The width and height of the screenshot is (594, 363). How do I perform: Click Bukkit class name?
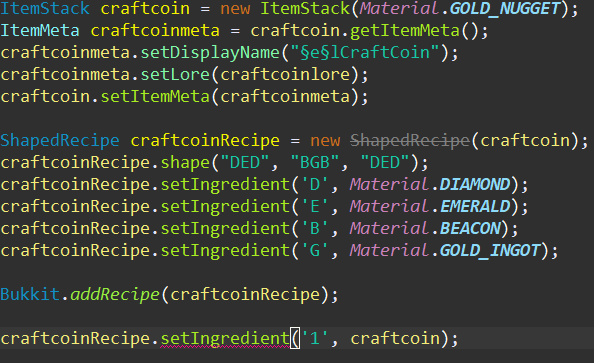30,294
